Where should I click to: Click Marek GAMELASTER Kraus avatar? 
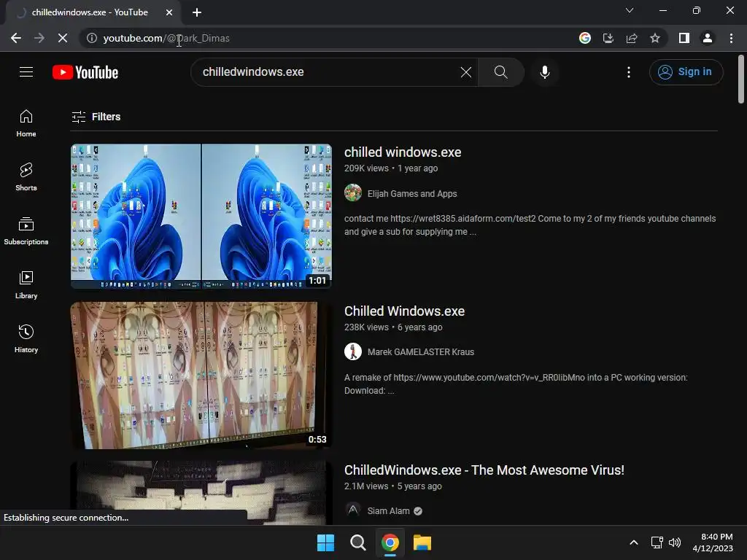pyautogui.click(x=353, y=351)
